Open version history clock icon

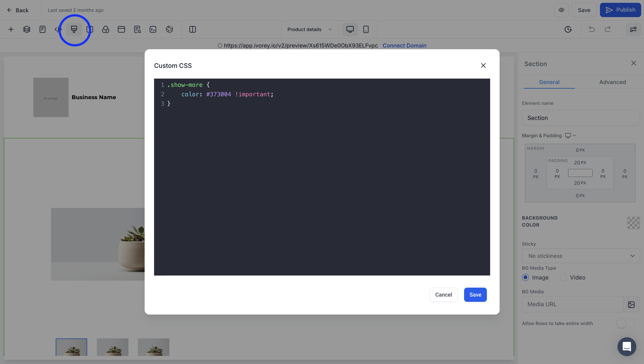[568, 30]
